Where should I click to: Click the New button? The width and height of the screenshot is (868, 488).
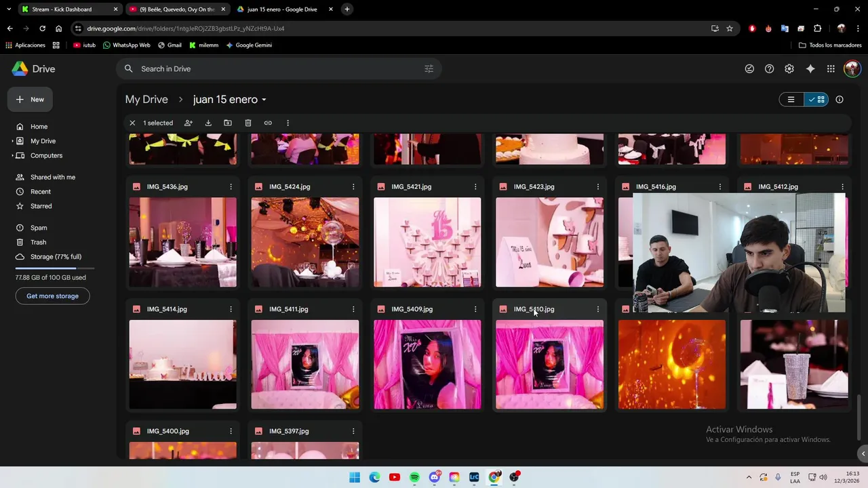(30, 100)
